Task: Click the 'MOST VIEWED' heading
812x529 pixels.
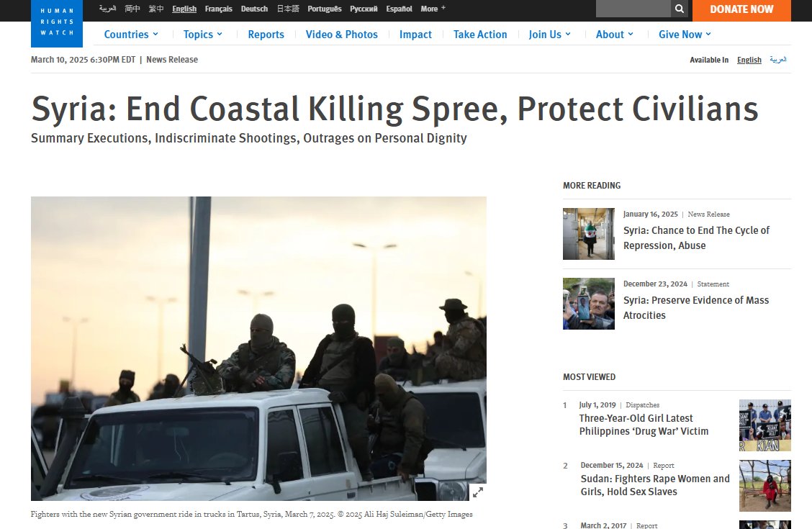Action: tap(590, 377)
